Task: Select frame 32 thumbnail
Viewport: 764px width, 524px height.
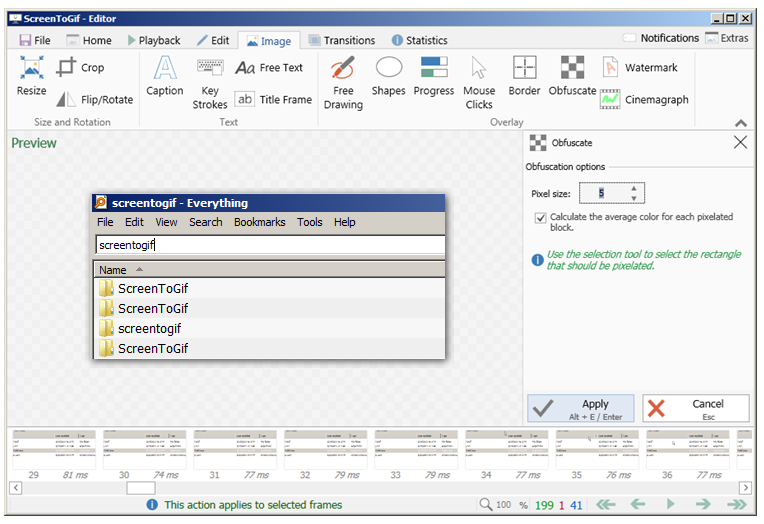Action: pyautogui.click(x=325, y=455)
